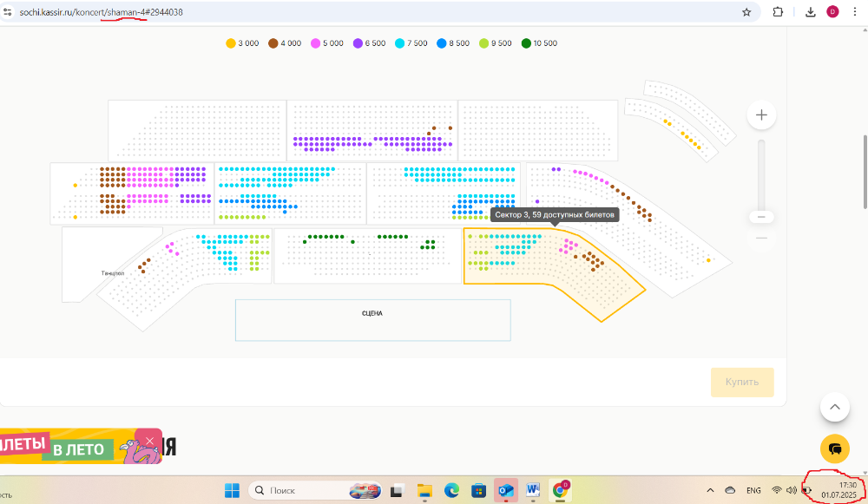This screenshot has width=868, height=504.
Task: Click the taskbar Поиск search box
Action: 316,490
